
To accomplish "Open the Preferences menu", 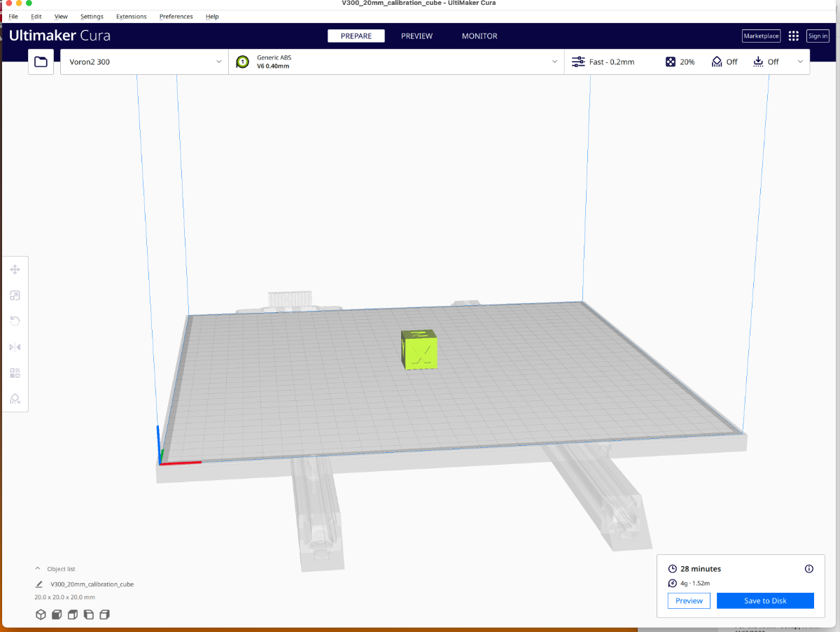I will pyautogui.click(x=176, y=16).
